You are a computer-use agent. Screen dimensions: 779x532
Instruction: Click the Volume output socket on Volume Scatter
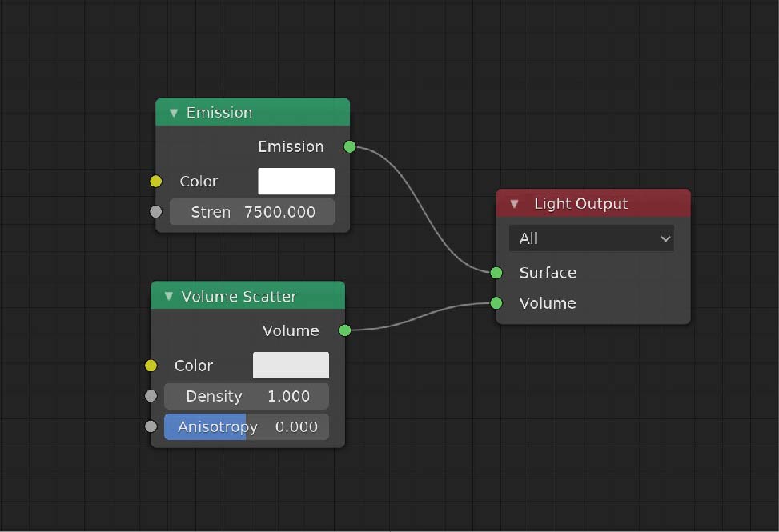(345, 330)
